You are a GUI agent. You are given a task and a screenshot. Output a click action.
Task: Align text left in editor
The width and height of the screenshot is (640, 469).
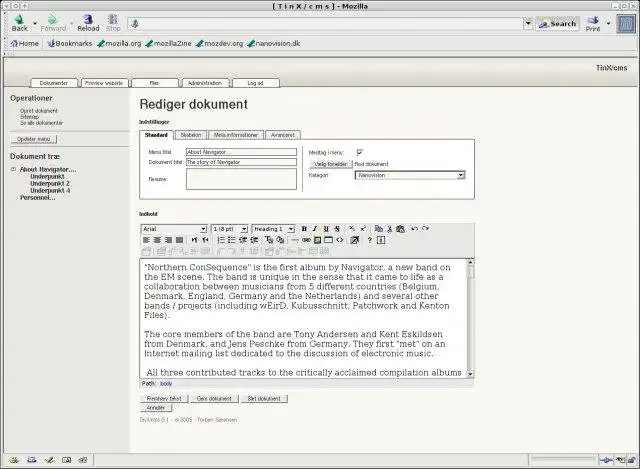(x=146, y=240)
